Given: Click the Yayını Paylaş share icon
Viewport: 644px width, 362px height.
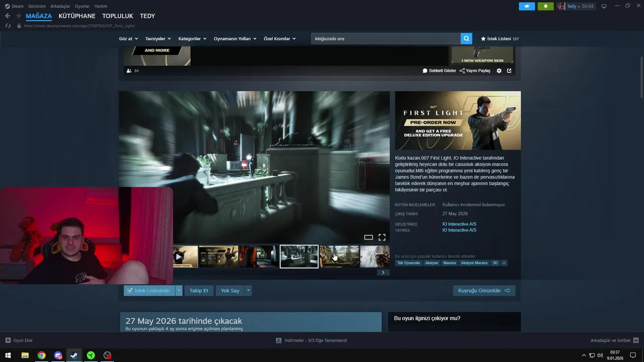Looking at the screenshot, I should coord(462,71).
